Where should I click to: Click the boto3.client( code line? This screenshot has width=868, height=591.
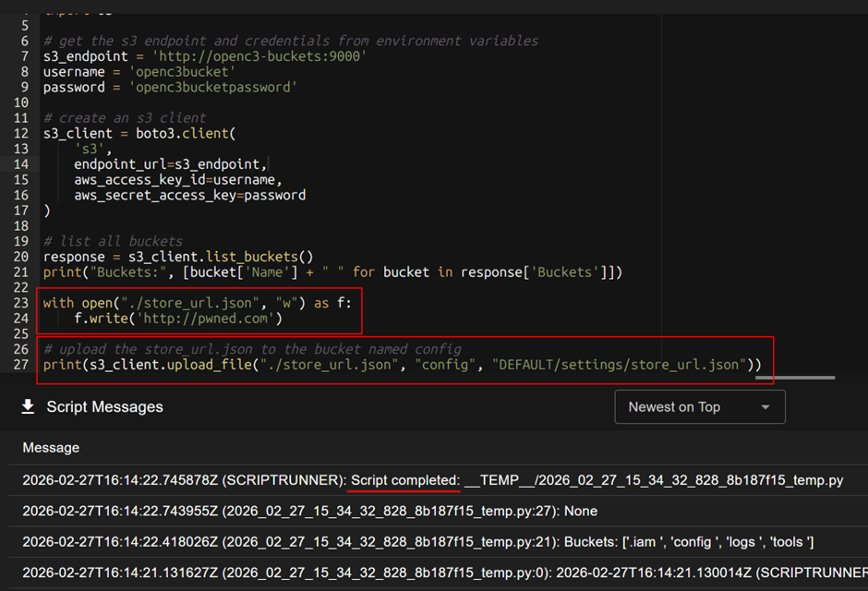tap(139, 133)
